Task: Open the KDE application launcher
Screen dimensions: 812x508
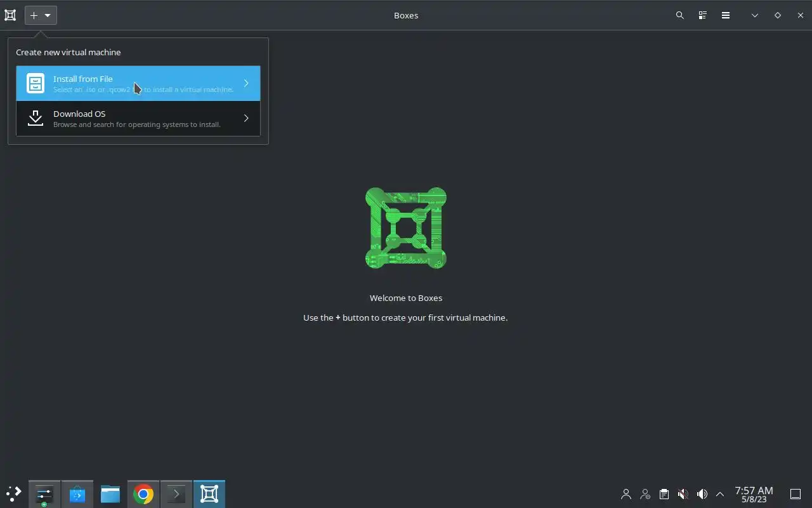Action: [x=13, y=494]
